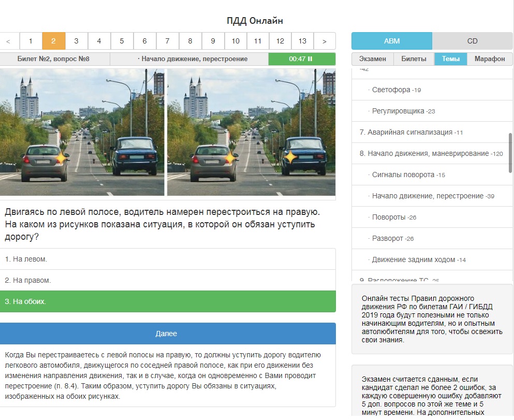This screenshot has height=420, width=514.
Task: Switch to the CD category tab
Action: 473,41
